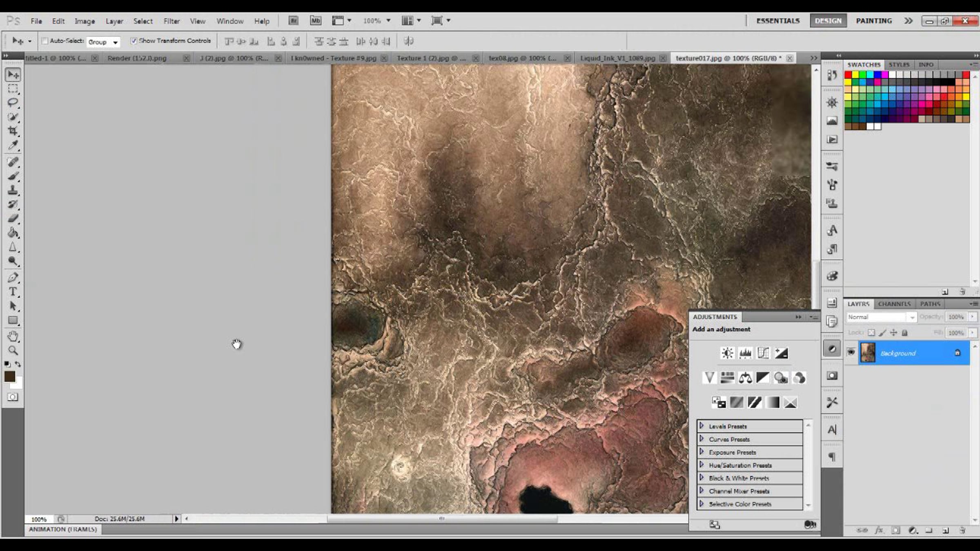Add a Curves adjustment layer

763,353
